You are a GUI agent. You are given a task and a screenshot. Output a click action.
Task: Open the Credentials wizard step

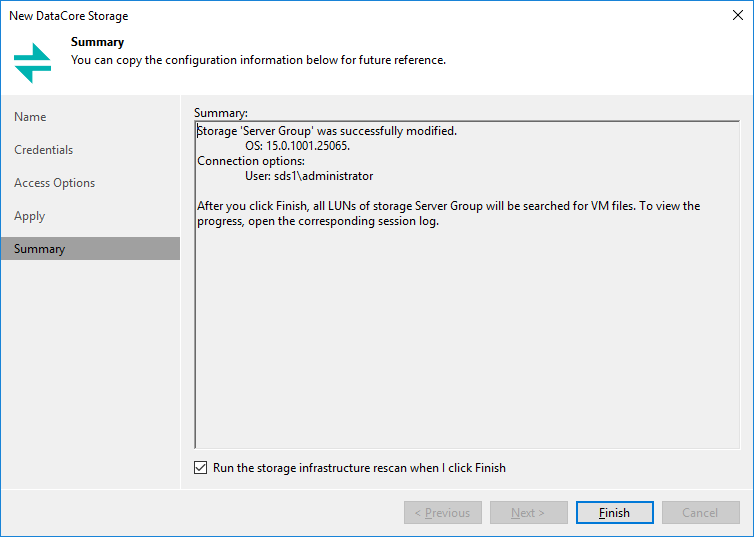pos(44,150)
